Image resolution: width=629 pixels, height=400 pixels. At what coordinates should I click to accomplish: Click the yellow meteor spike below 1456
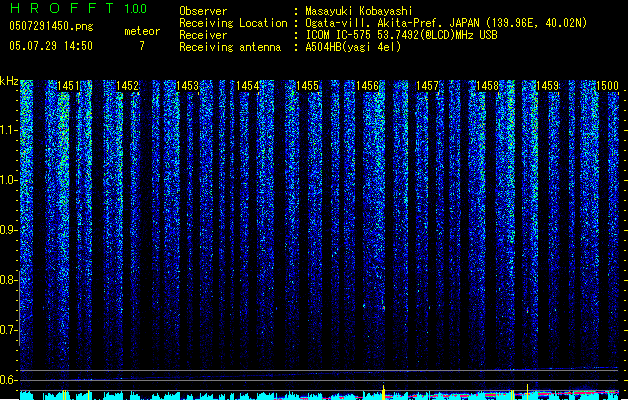pos(383,392)
